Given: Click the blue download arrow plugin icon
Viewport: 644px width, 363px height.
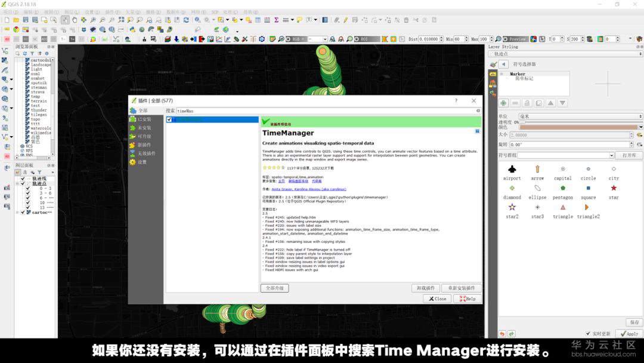Looking at the screenshot, I should coord(176,39).
